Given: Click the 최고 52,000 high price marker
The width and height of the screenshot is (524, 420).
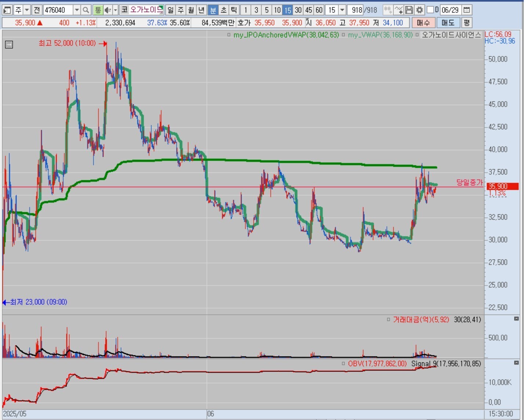Looking at the screenshot, I should click(73, 43).
